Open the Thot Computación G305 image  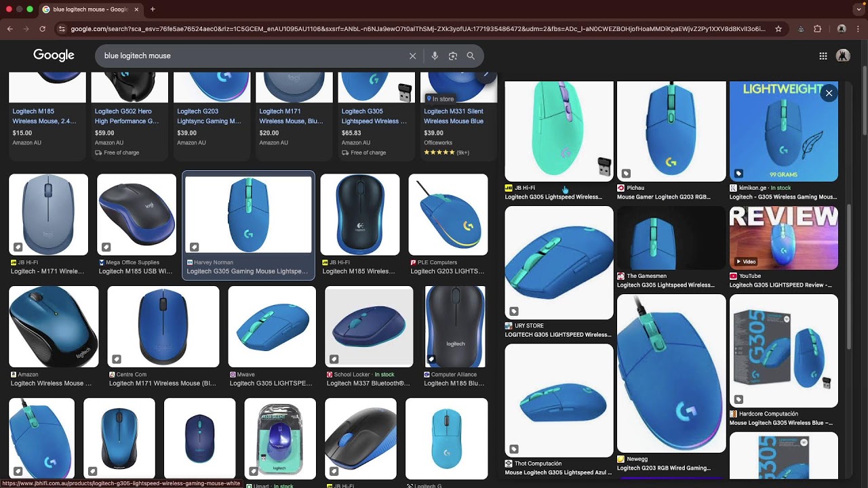click(x=559, y=401)
